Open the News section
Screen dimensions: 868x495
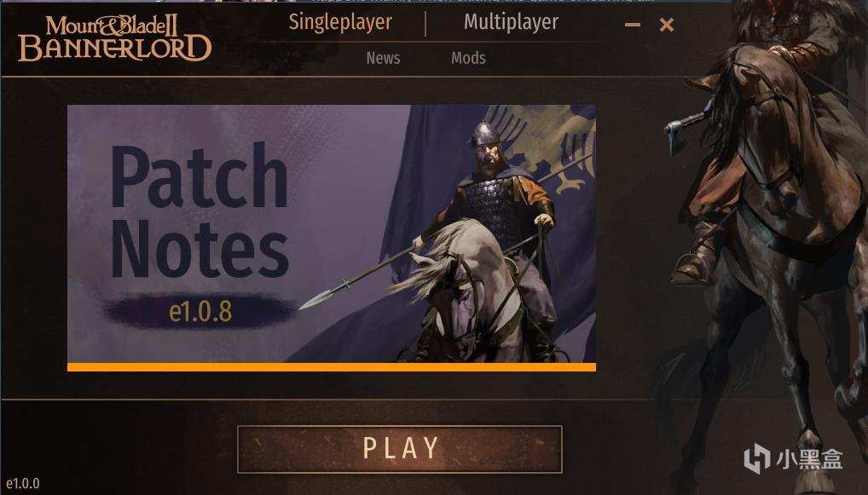383,58
